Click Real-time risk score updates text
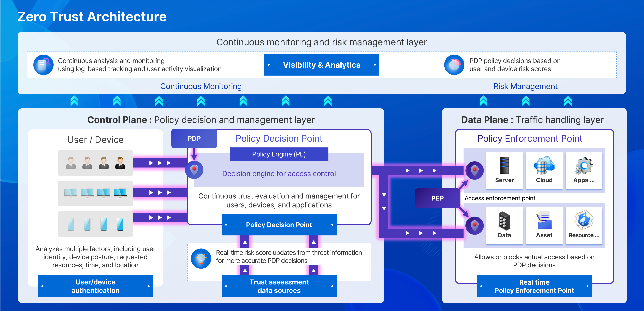644x311 pixels. [x=289, y=257]
